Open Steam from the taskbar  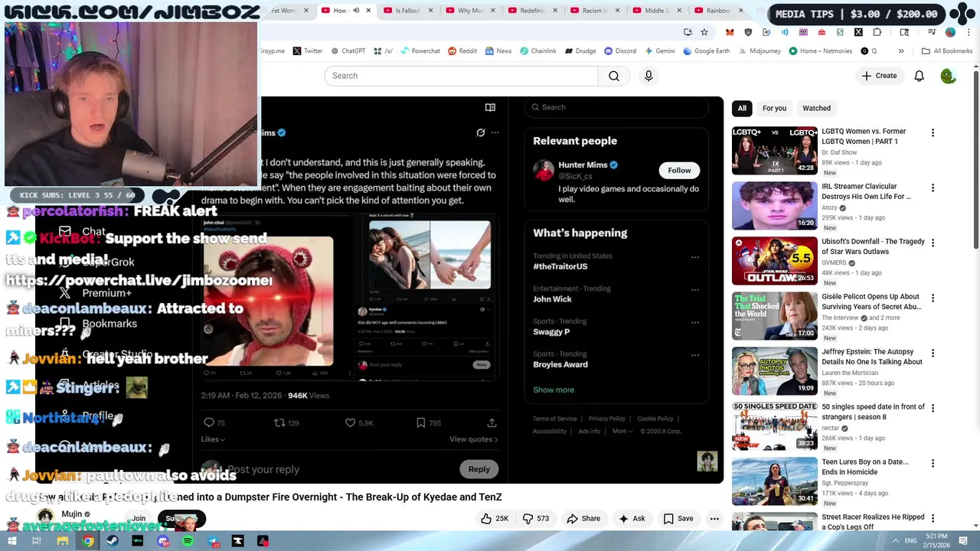[x=113, y=541]
